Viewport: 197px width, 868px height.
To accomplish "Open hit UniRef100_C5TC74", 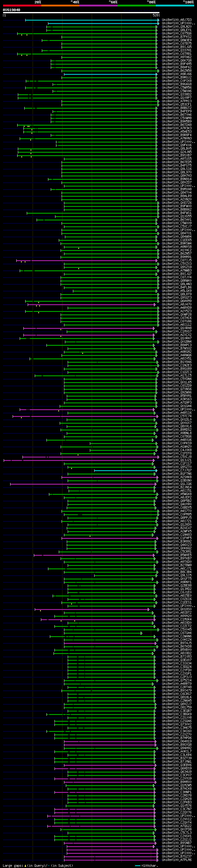I will pyautogui.click(x=177, y=416).
